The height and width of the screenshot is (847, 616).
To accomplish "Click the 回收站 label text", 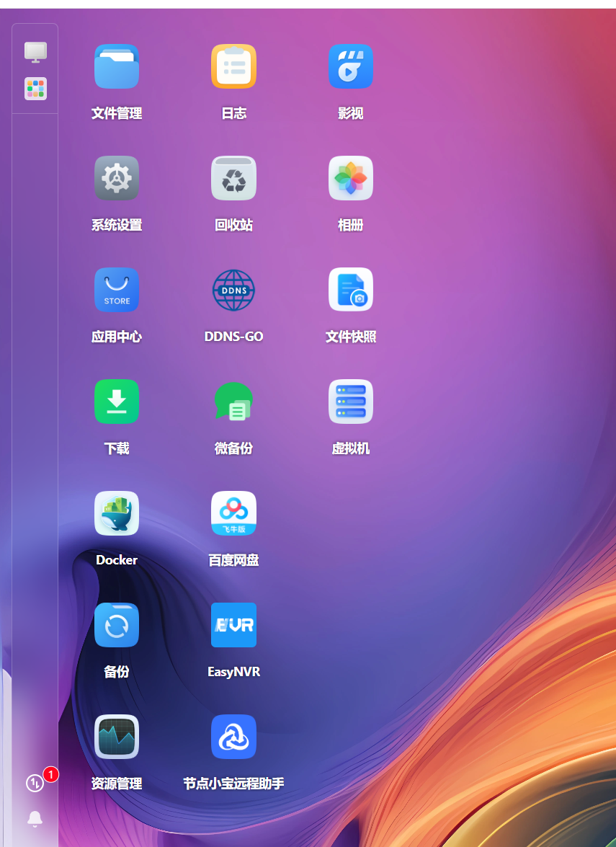I will 233,225.
